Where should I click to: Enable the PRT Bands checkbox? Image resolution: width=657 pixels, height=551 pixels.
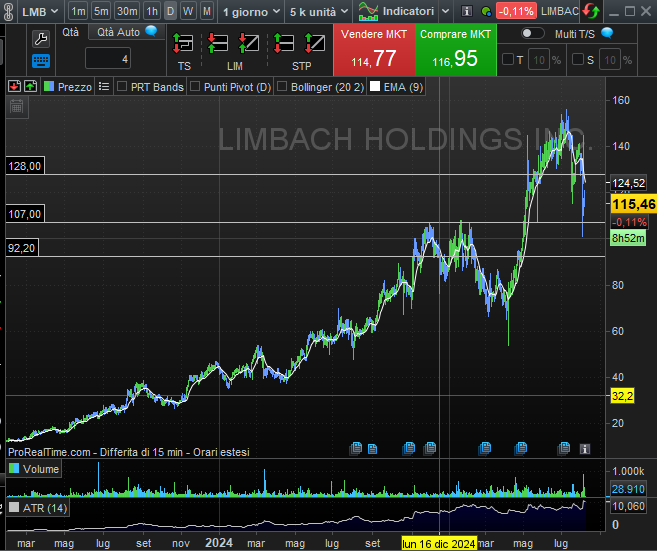tap(123, 87)
